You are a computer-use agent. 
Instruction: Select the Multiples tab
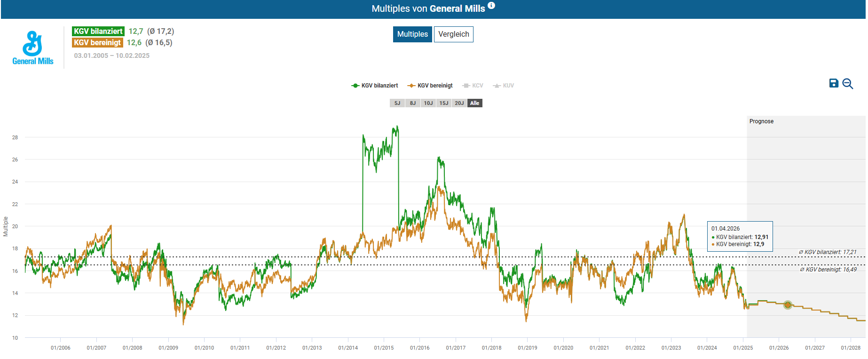tap(412, 34)
